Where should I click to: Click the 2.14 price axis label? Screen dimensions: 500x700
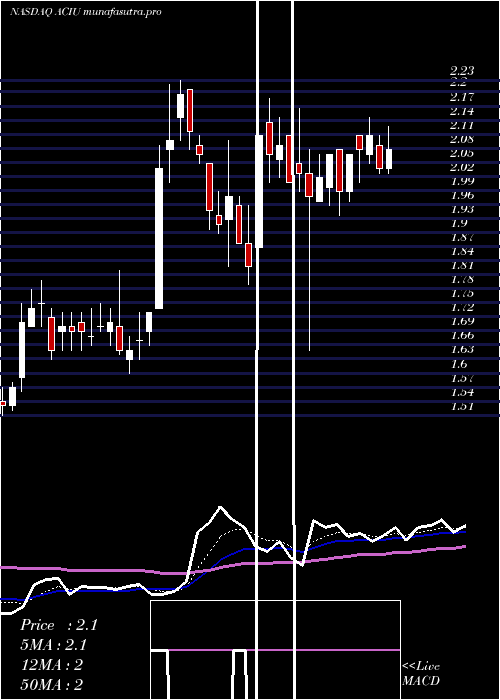click(462, 111)
